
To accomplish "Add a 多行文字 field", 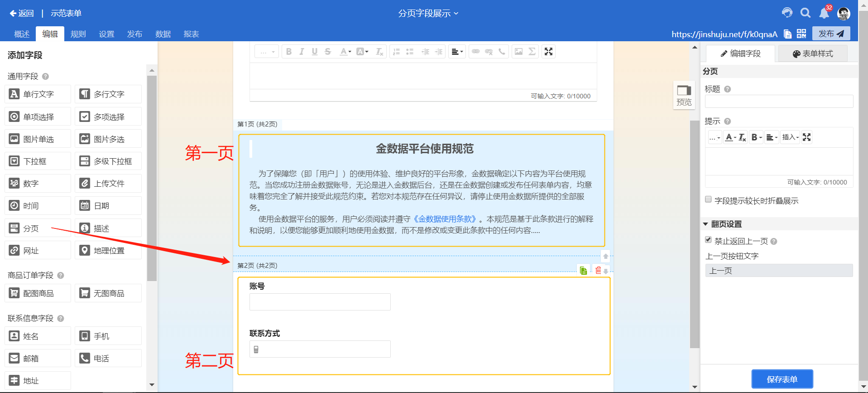I will pyautogui.click(x=108, y=94).
